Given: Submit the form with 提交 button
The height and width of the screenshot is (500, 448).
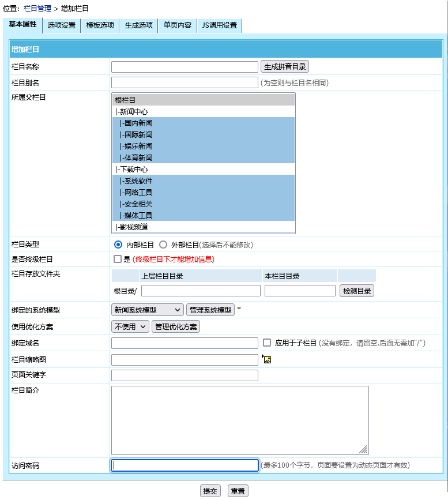Looking at the screenshot, I should pos(210,491).
